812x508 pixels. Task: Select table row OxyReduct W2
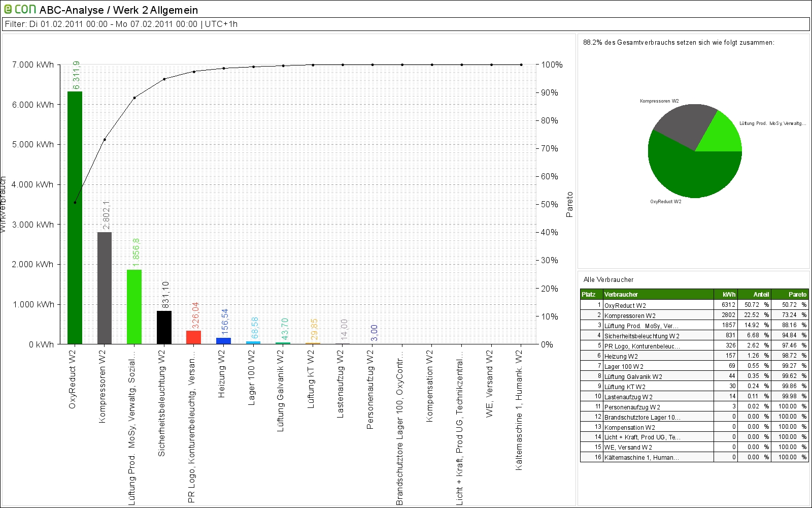click(694, 305)
